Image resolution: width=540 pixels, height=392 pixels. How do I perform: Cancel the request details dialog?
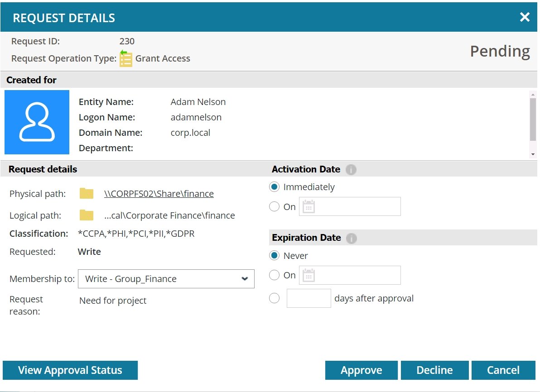(x=503, y=370)
